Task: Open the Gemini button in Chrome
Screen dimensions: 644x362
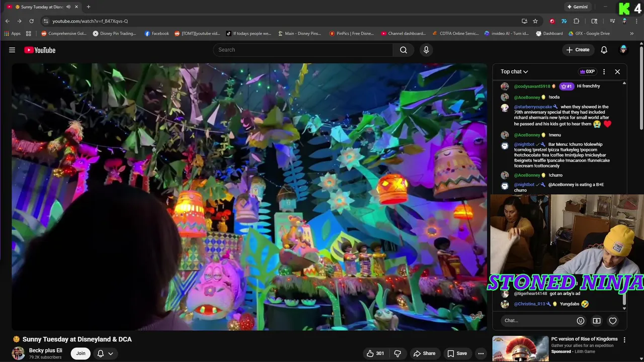Action: pos(577,7)
